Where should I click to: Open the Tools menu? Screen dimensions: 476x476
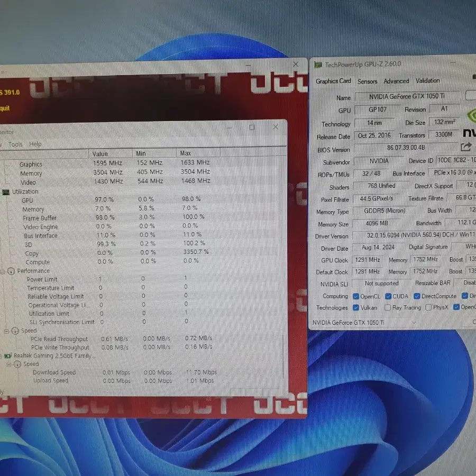pos(15,144)
